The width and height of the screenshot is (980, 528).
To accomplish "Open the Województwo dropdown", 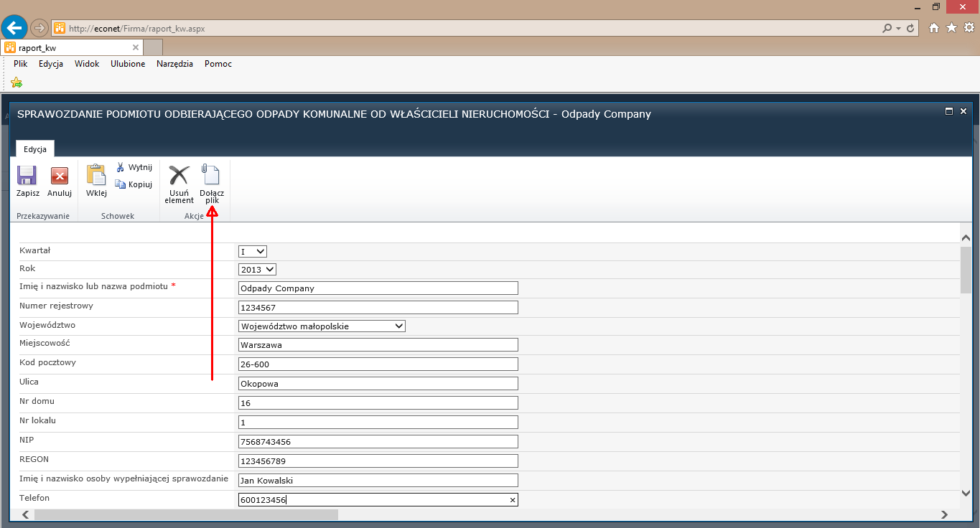I will [322, 326].
